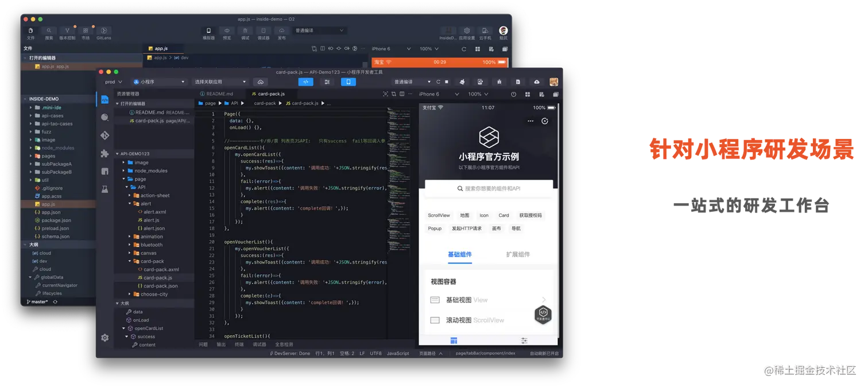Image resolution: width=868 pixels, height=388 pixels.
Task: Open the 发布 tool in back window
Action: (x=282, y=33)
